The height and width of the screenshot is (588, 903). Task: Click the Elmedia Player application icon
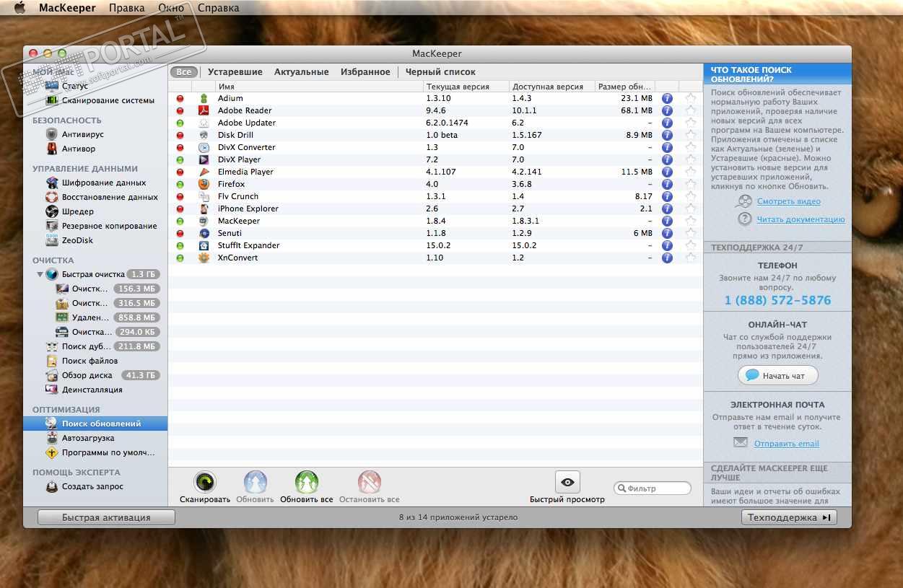pyautogui.click(x=204, y=172)
